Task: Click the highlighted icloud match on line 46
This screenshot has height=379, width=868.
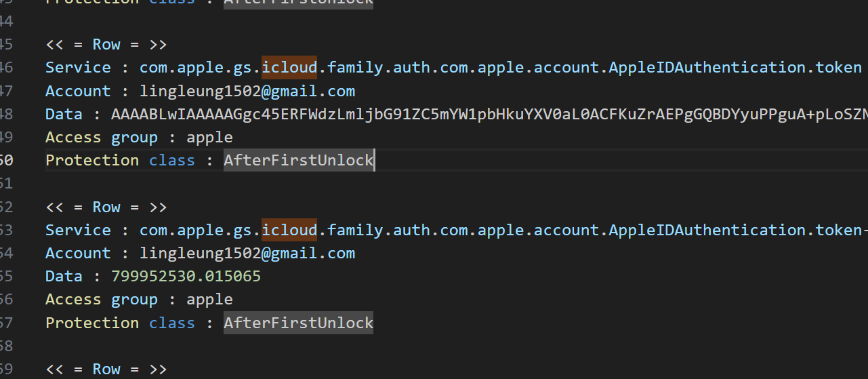Action: pos(289,68)
